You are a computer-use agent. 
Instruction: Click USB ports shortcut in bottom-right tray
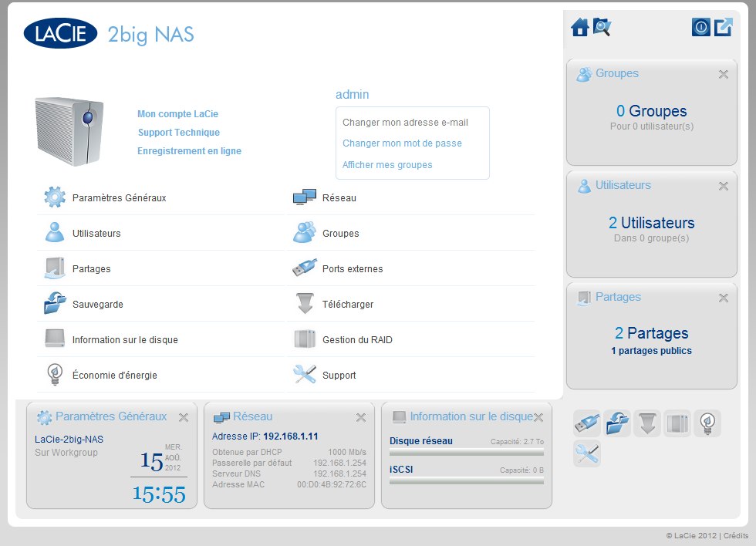pyautogui.click(x=587, y=423)
